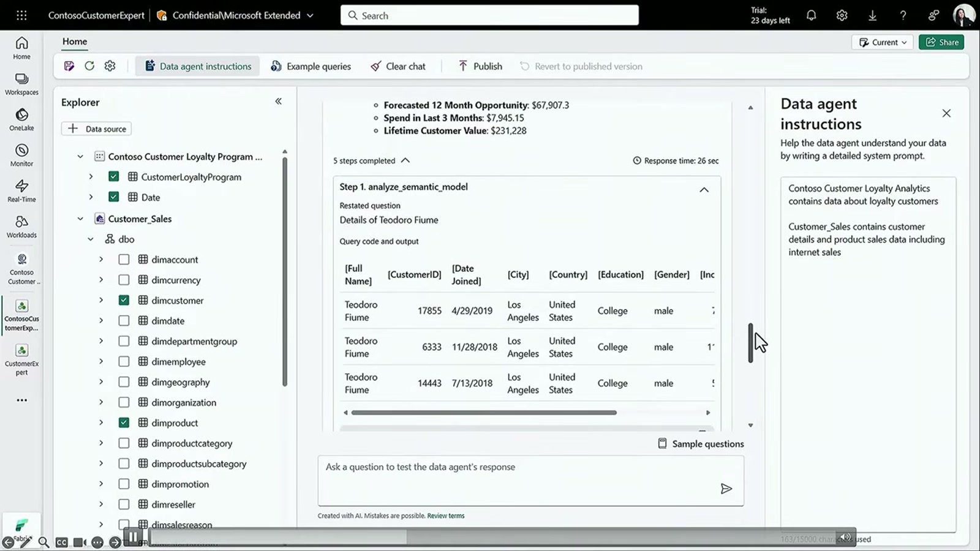Open OneLake in left navigation

point(21,119)
